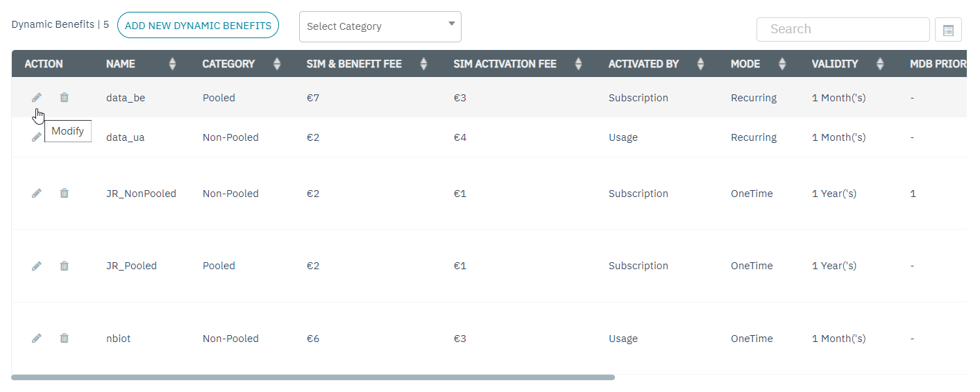Screen dimensions: 980x392
Task: Open the Select Category dropdown
Action: [380, 26]
